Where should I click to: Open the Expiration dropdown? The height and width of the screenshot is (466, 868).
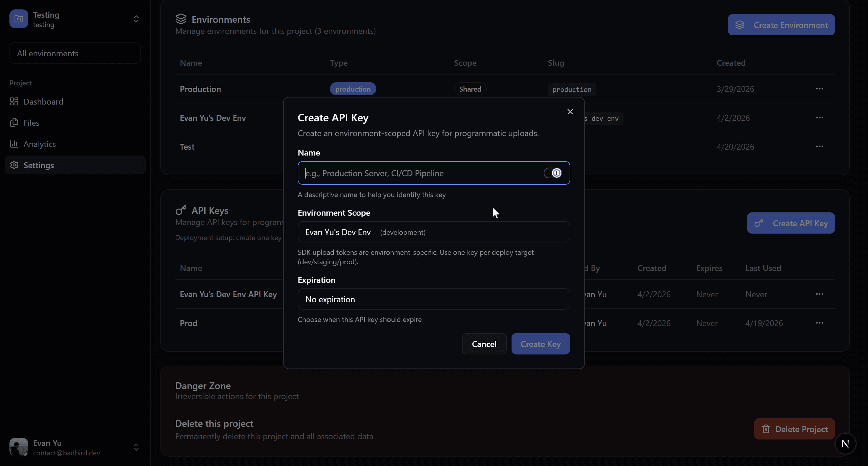[434, 299]
